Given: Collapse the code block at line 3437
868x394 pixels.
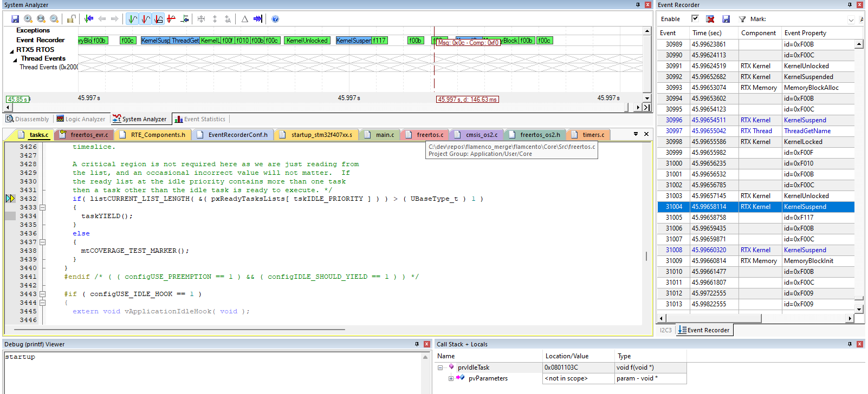Looking at the screenshot, I should (42, 242).
